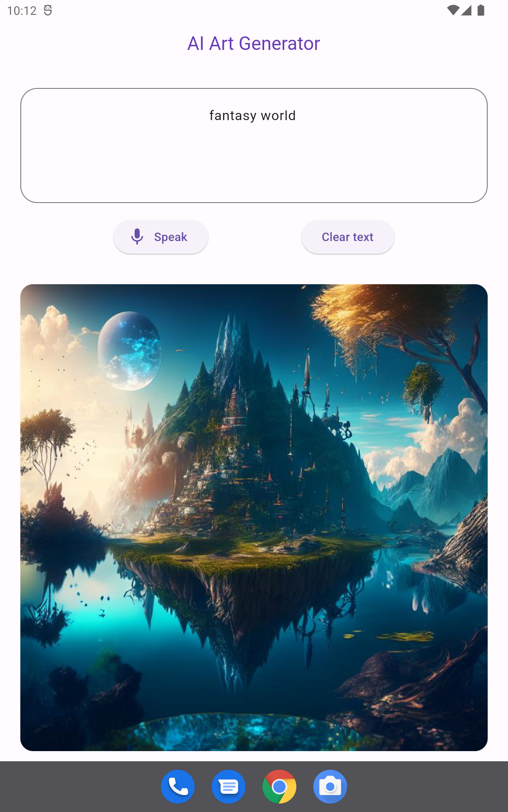Tap the notification icon beside the clock
Viewport: 508px width, 812px height.
point(48,10)
